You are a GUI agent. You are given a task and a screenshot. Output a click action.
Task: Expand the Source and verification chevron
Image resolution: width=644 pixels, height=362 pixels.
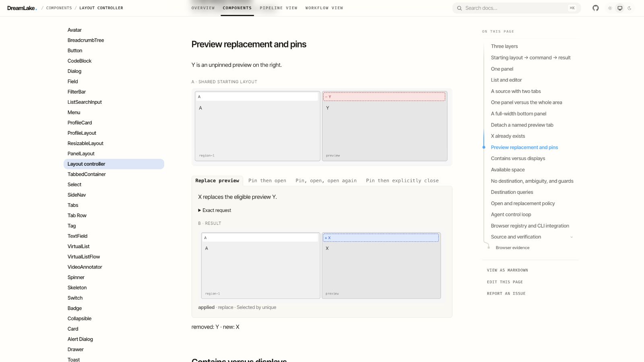572,237
